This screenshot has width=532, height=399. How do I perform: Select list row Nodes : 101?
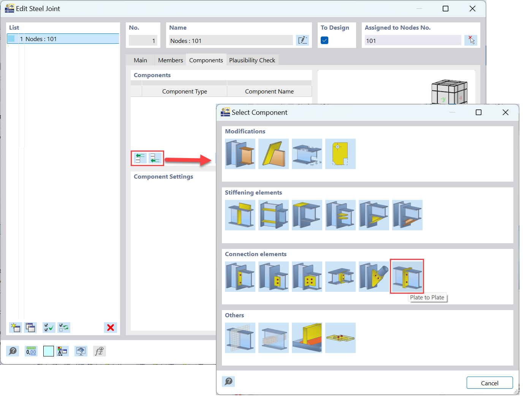(63, 39)
